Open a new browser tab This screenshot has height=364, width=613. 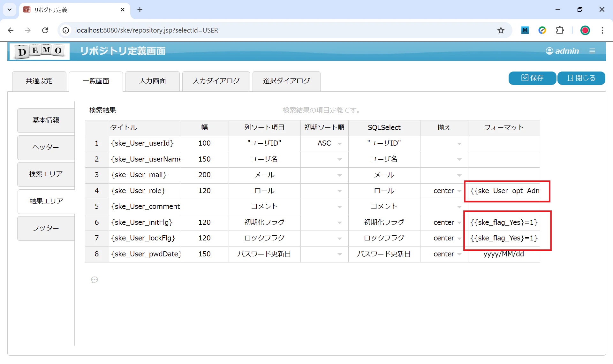point(140,10)
